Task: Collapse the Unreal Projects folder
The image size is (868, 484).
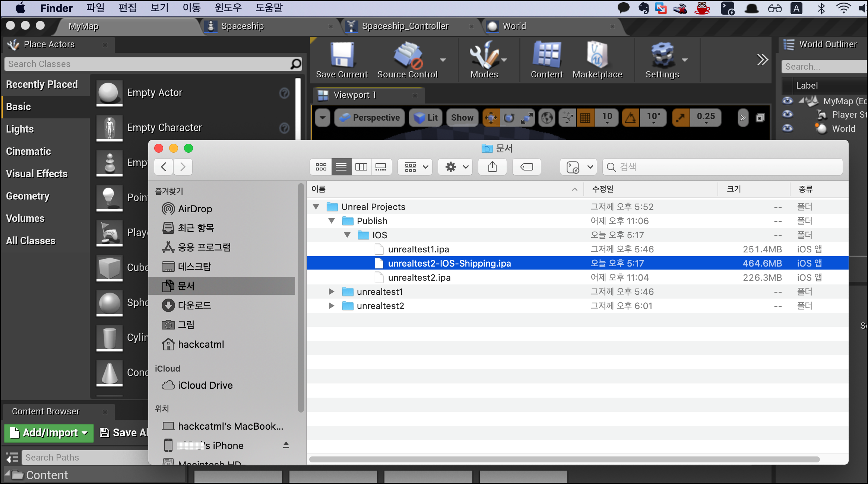Action: tap(316, 207)
